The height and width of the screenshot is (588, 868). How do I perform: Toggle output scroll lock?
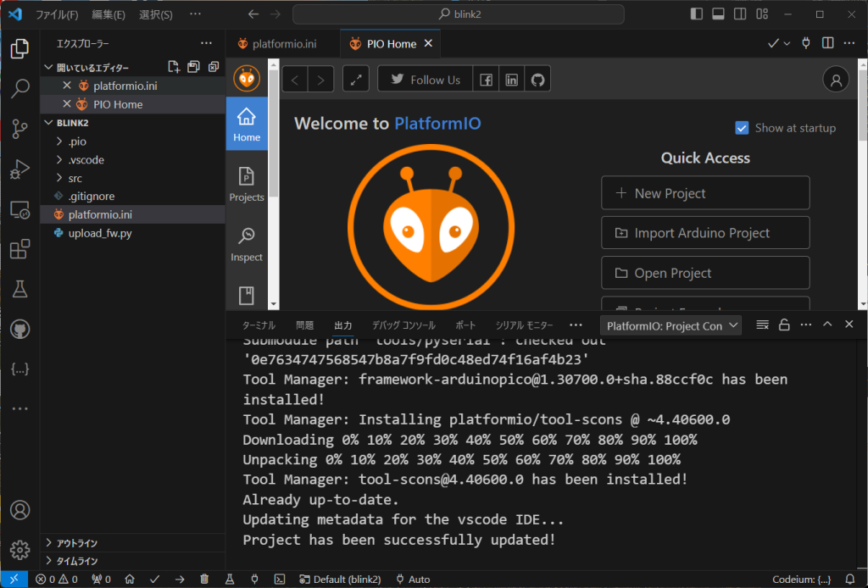784,325
